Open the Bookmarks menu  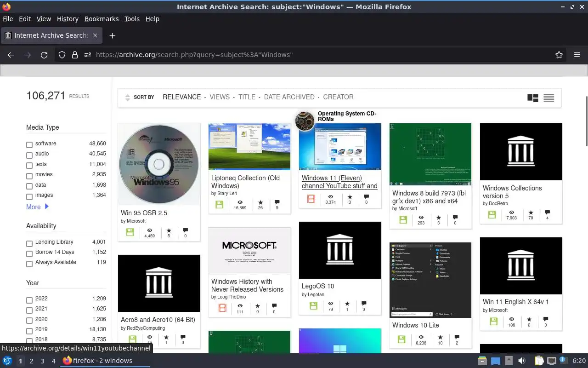point(102,19)
